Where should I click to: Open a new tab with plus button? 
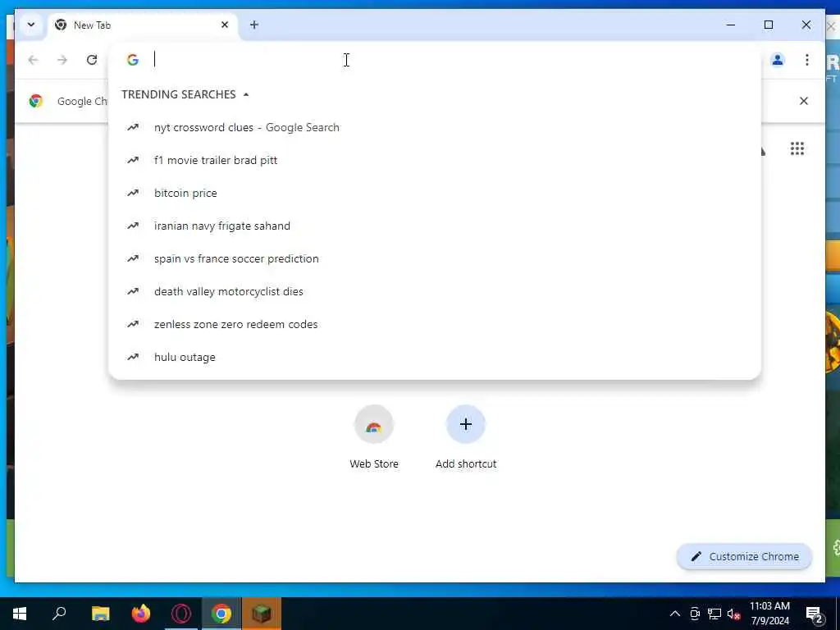254,25
